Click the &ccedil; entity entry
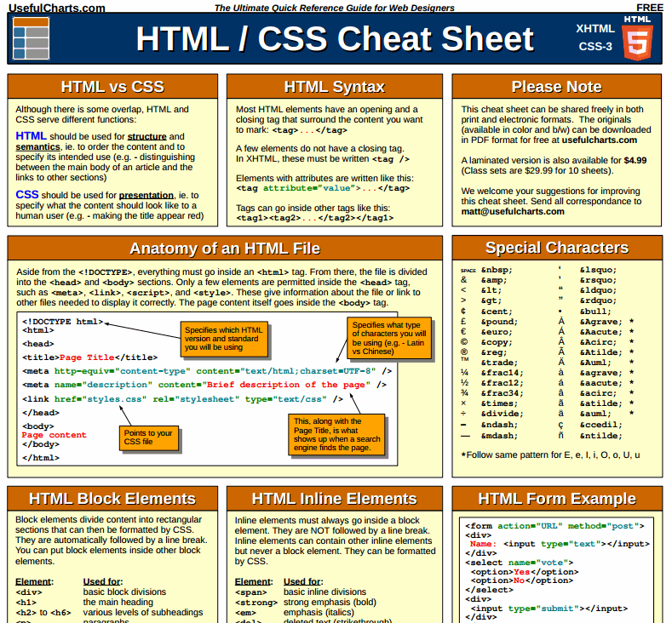The width and height of the screenshot is (672, 623). [600, 425]
